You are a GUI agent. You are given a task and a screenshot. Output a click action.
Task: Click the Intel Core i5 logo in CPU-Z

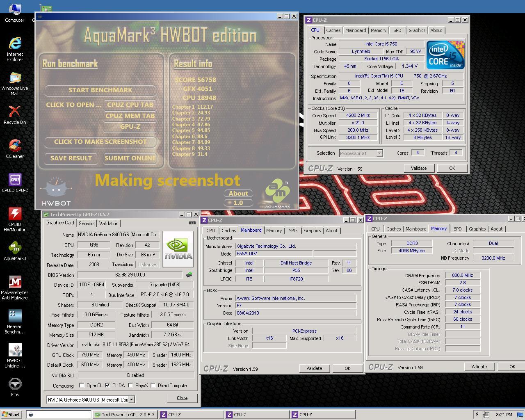click(x=445, y=55)
